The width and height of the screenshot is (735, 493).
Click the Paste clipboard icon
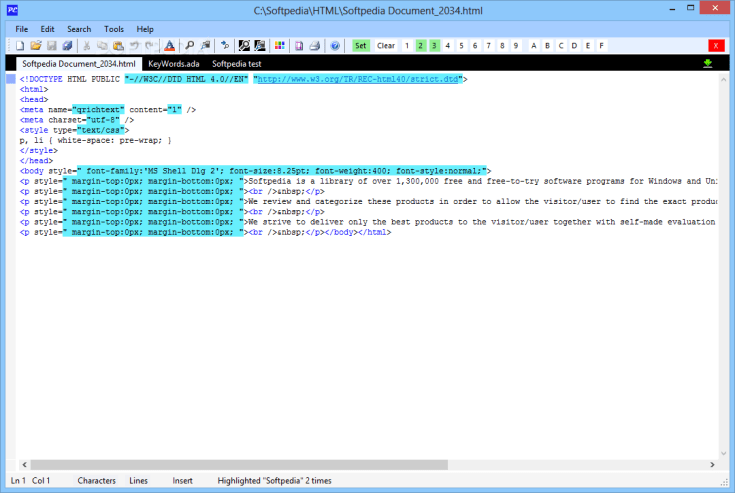click(118, 45)
